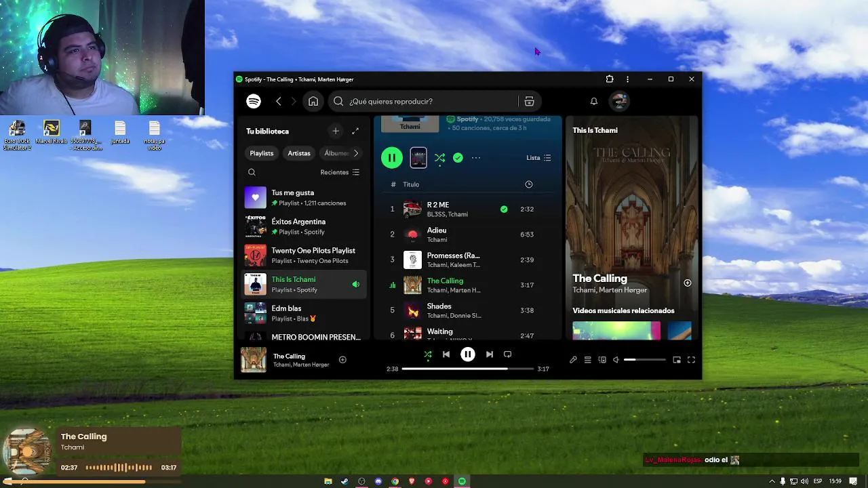Open Edm blas playlist
Image resolution: width=868 pixels, height=488 pixels.
(304, 313)
